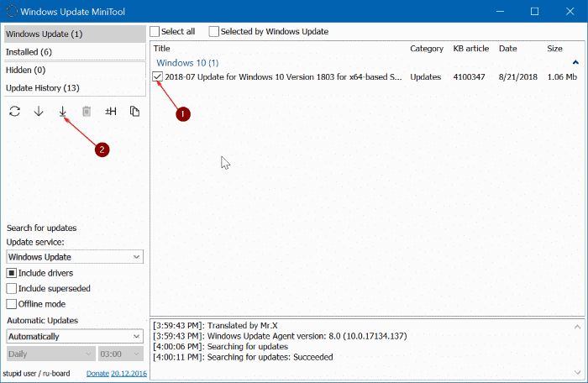Click the log scrollbar up arrow
Image resolution: width=588 pixels, height=383 pixels.
pos(577,327)
